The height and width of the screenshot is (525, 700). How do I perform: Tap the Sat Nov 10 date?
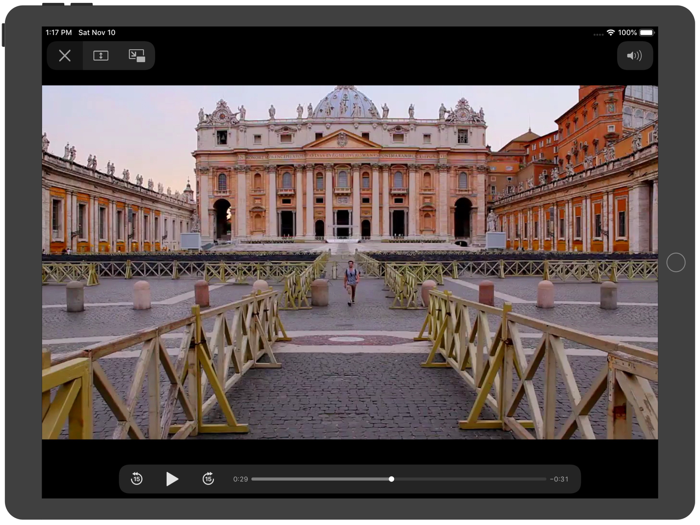point(97,33)
